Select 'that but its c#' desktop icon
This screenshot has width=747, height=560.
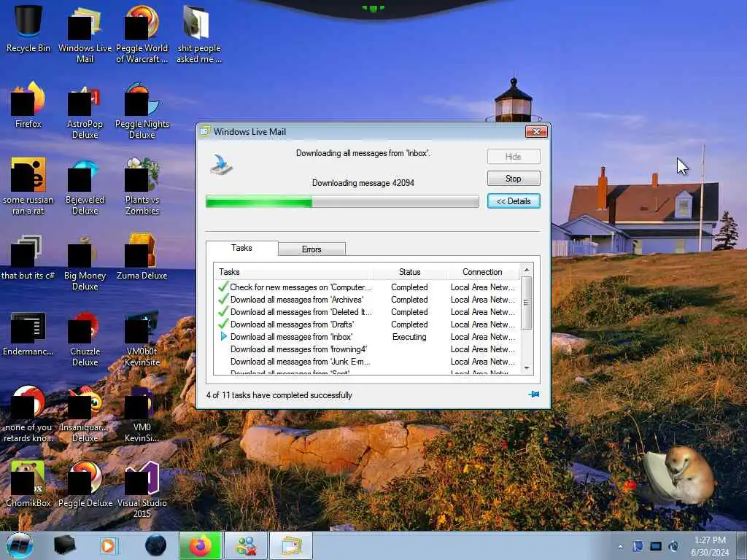28,257
